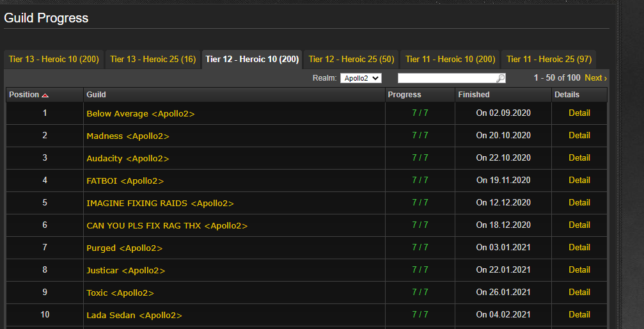View Detail for Justicar
The height and width of the screenshot is (329, 644).
579,269
